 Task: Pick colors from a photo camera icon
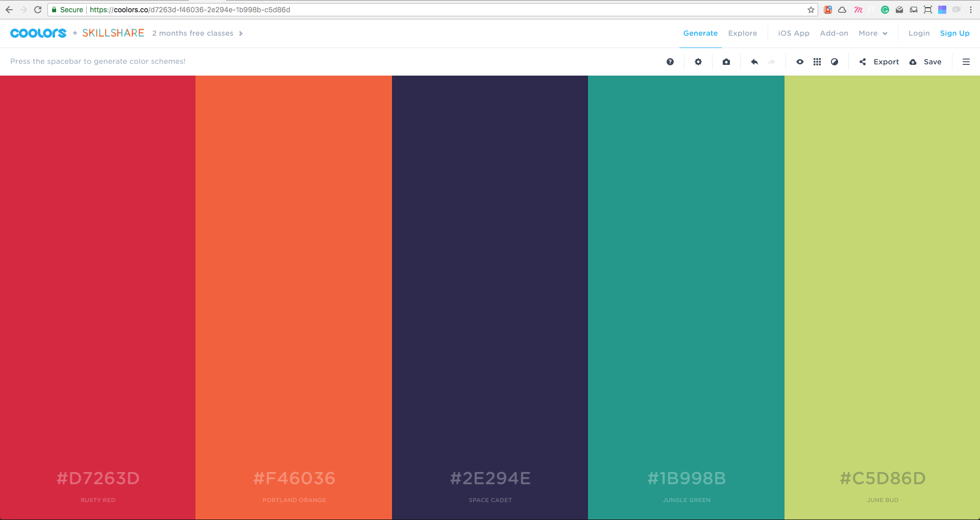(726, 61)
